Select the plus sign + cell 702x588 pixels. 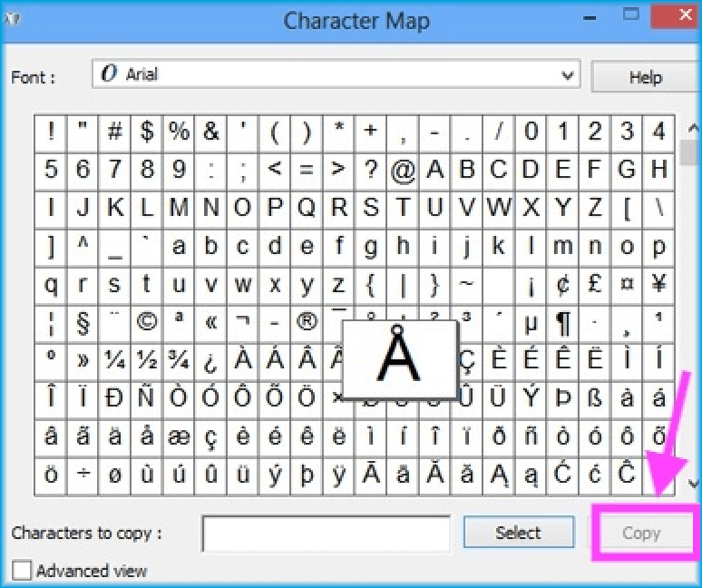pyautogui.click(x=371, y=132)
